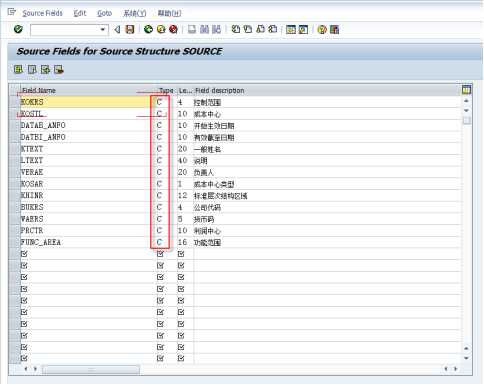Click the menu bar system icon left of Source Fields
The image size is (484, 385).
(12, 13)
